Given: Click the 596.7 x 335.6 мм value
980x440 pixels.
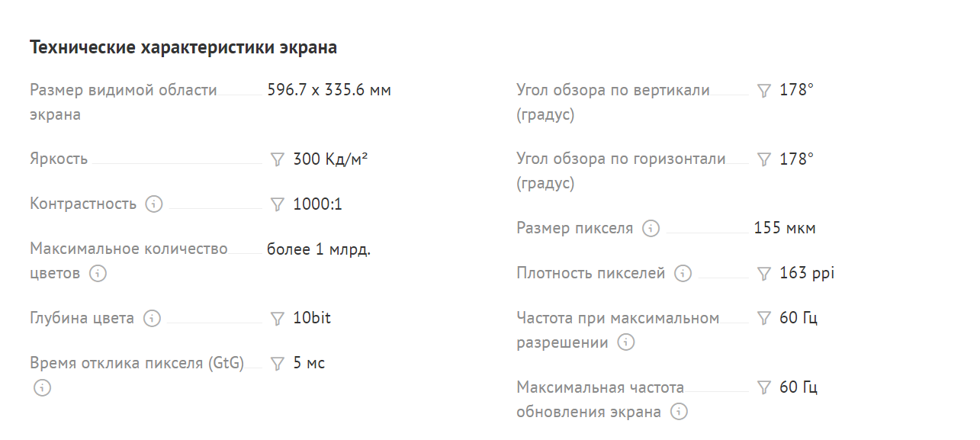Looking at the screenshot, I should 329,90.
